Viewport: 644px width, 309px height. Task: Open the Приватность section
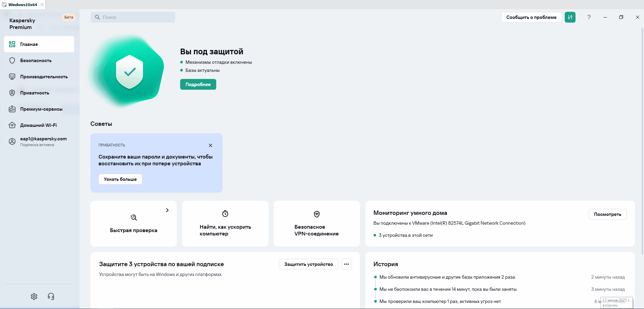[x=39, y=93]
